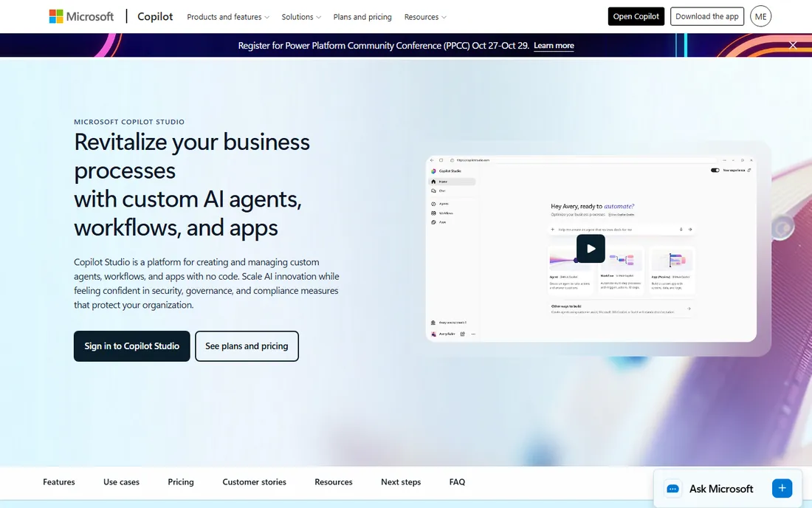This screenshot has width=812, height=508.
Task: Click the Home icon in the video preview sidebar
Action: [433, 182]
